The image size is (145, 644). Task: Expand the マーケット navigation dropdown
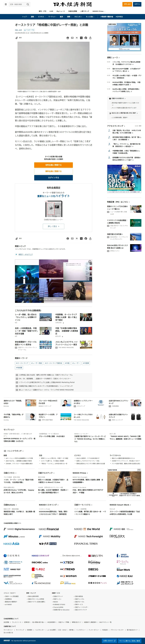click(53, 17)
